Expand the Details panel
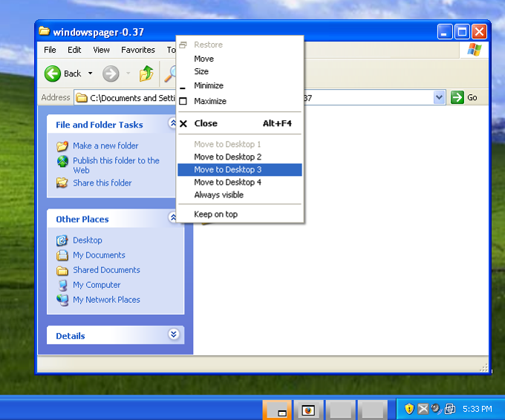 [x=174, y=334]
